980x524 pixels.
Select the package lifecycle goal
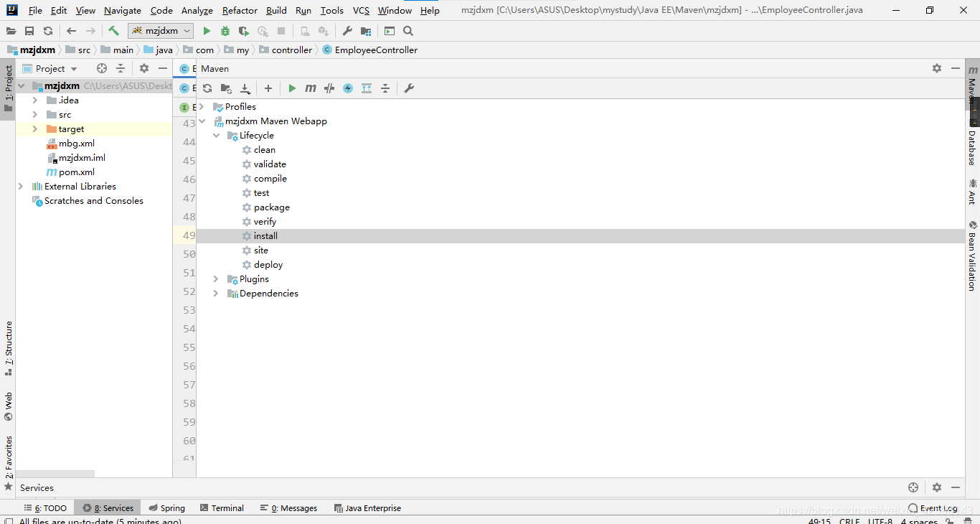[271, 207]
